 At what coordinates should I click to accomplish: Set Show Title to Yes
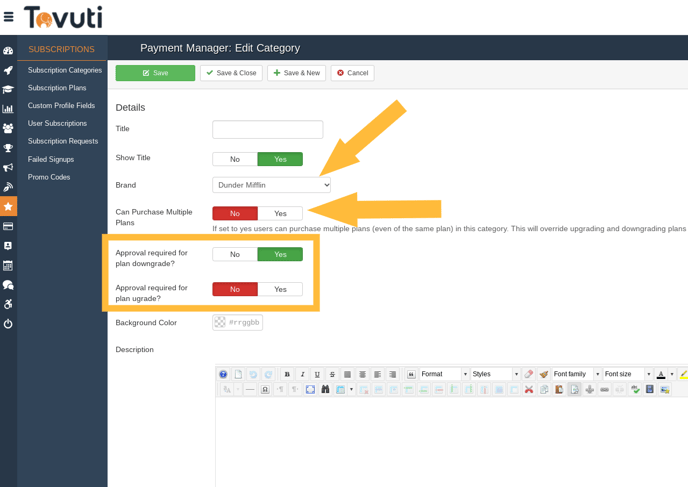(280, 159)
